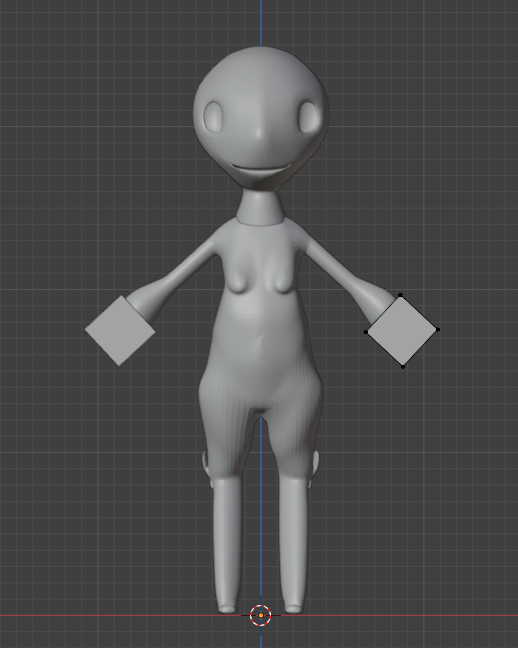Click the character's belly button on the torso
The height and width of the screenshot is (648, 518).
click(x=260, y=339)
